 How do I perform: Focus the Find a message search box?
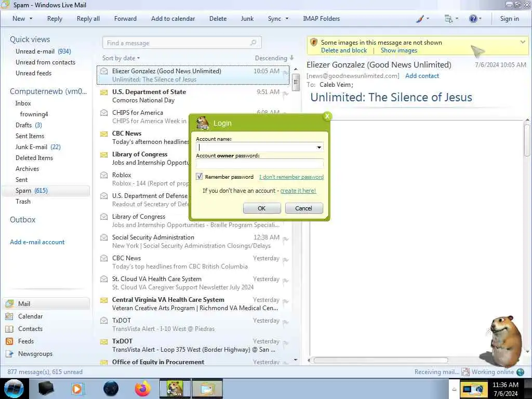(181, 43)
